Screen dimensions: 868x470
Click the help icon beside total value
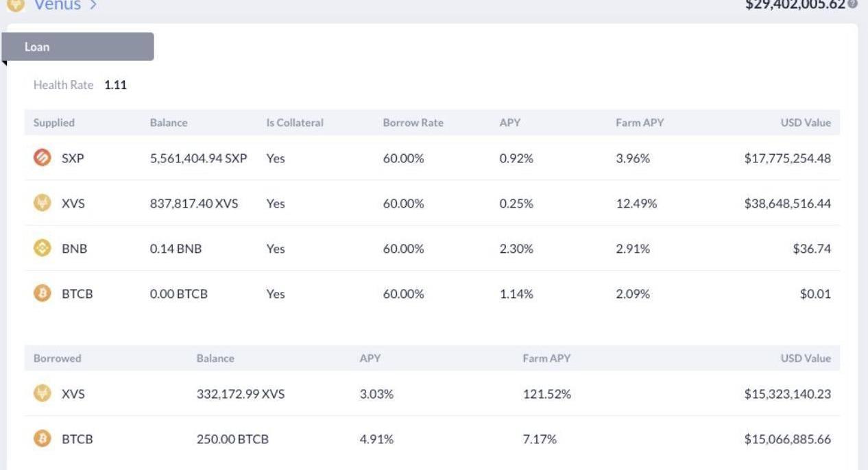click(x=853, y=4)
